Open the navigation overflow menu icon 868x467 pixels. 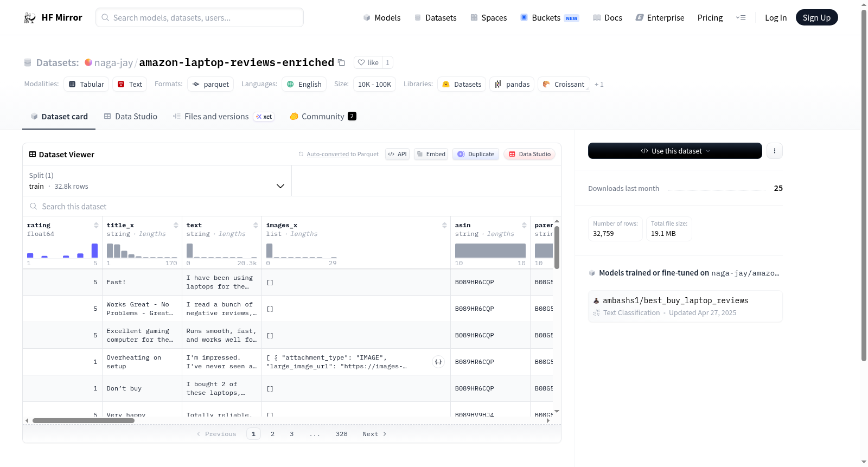pyautogui.click(x=741, y=17)
